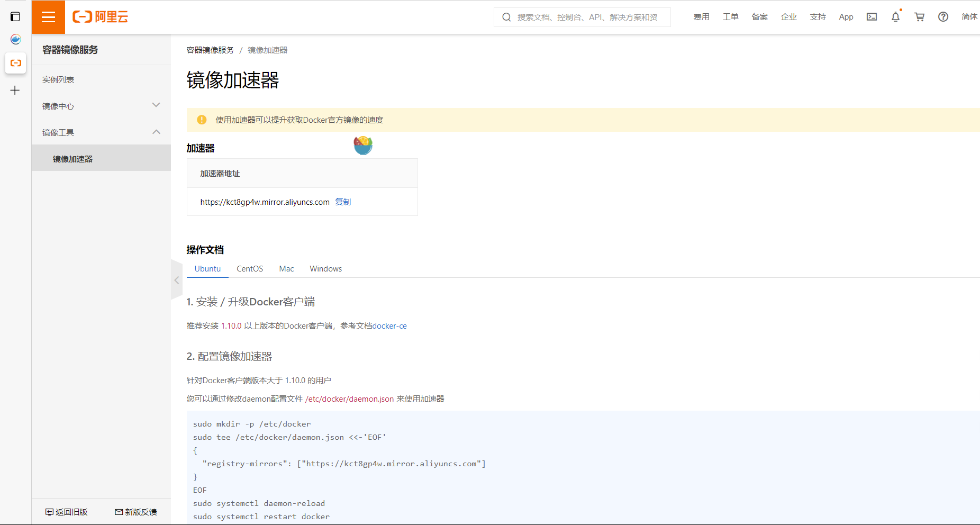Screen dimensions: 980x525
Task: Open 工单 in top navigation
Action: point(731,17)
